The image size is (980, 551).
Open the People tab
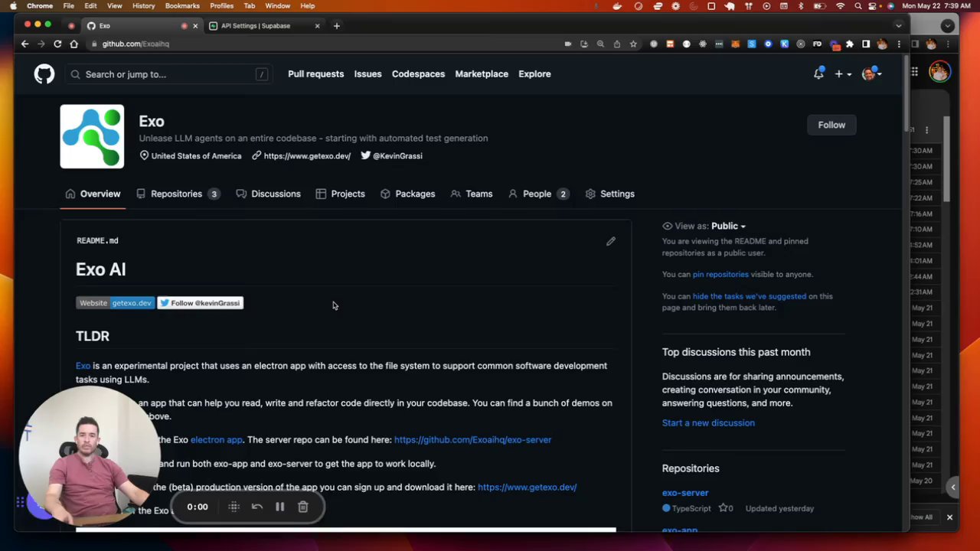click(538, 194)
